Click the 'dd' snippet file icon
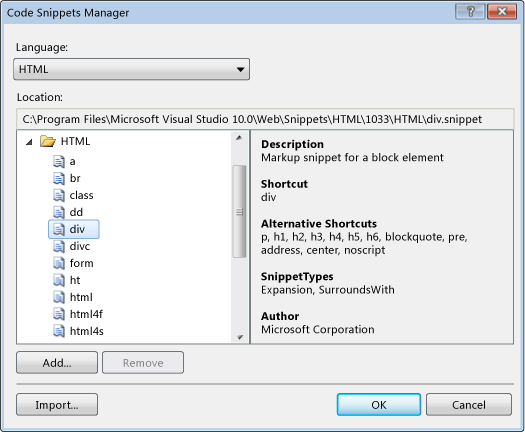 click(59, 212)
